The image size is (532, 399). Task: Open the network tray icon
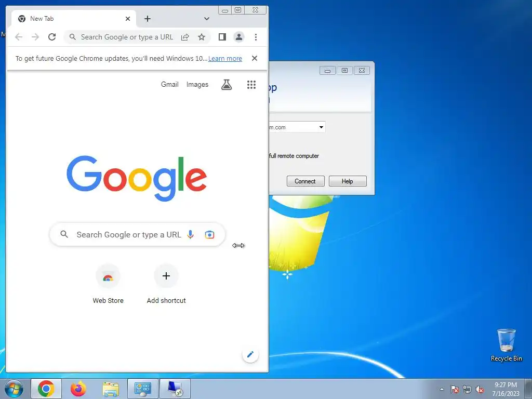click(467, 389)
